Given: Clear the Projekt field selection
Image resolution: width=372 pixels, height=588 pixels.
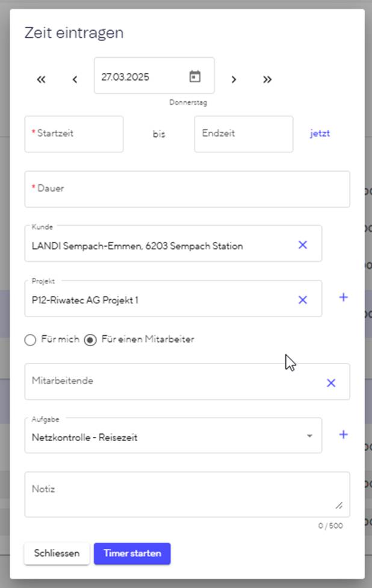Looking at the screenshot, I should (x=303, y=300).
